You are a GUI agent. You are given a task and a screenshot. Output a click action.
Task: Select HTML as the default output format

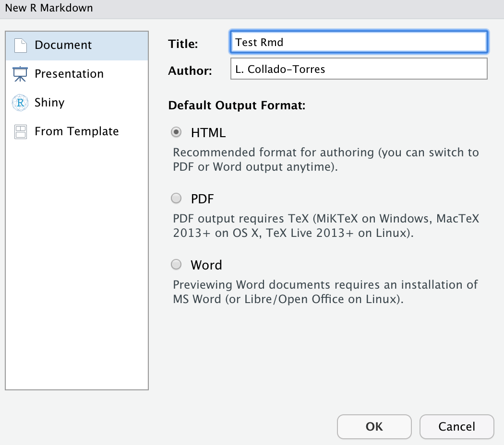pyautogui.click(x=176, y=132)
